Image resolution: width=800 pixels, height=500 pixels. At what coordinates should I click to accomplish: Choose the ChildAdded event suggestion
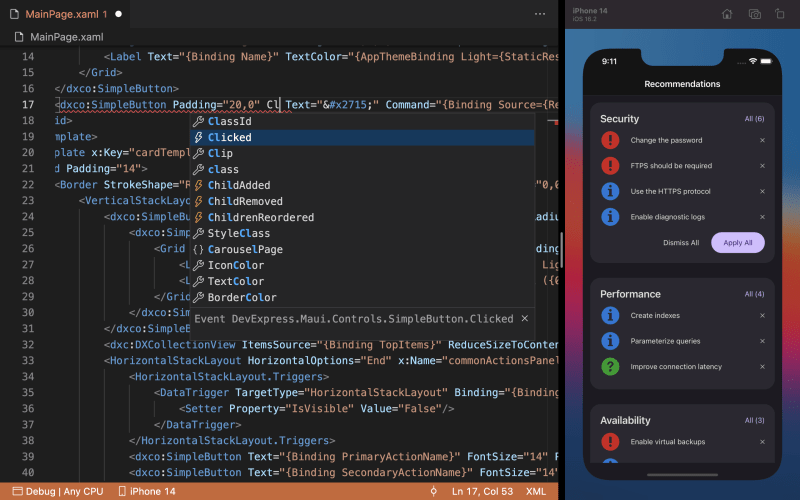[362, 185]
